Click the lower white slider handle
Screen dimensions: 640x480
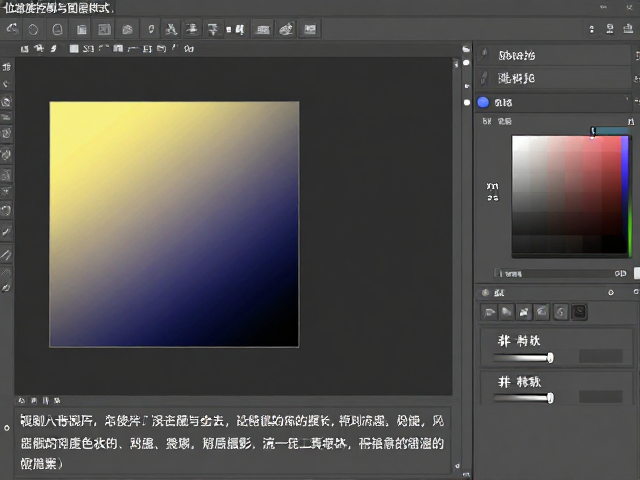(550, 398)
